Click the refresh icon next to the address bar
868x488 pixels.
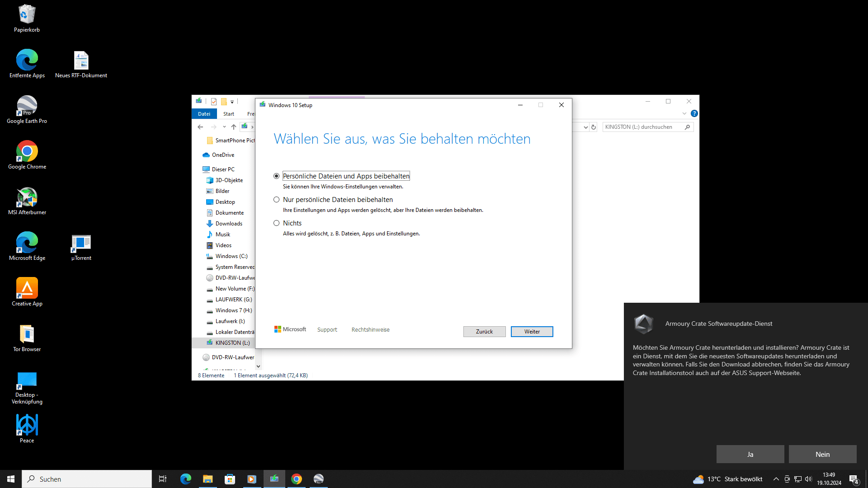594,127
